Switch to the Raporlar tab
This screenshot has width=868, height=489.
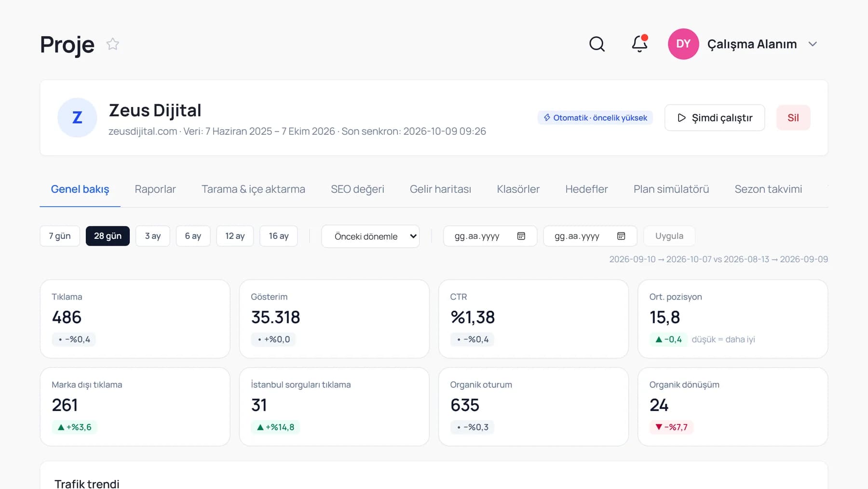tap(155, 189)
